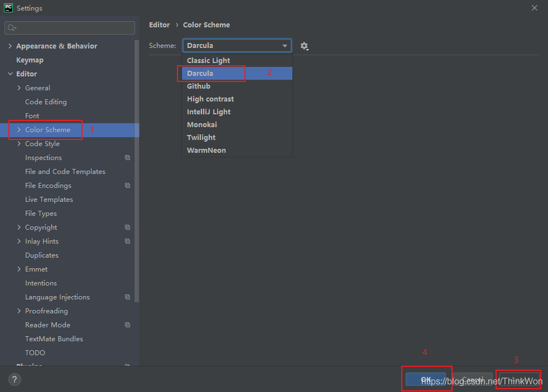Click the Editor breadcrumb link
The image size is (548, 392).
(159, 25)
